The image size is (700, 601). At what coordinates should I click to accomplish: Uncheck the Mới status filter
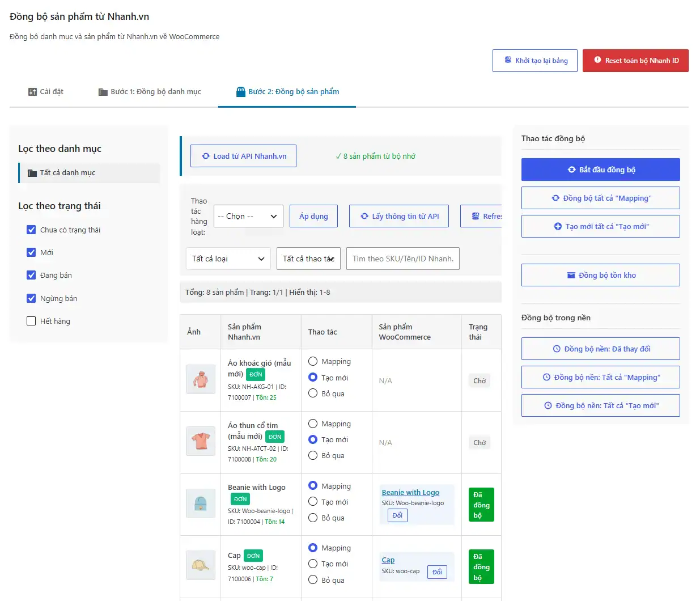pos(31,252)
